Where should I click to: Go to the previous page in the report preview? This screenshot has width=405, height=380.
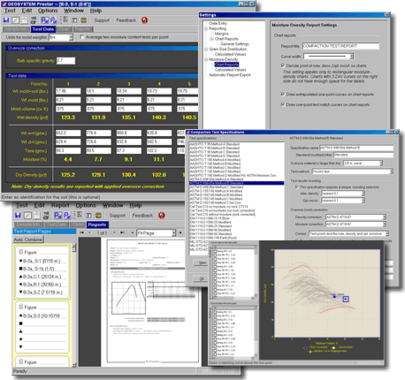(x=89, y=233)
